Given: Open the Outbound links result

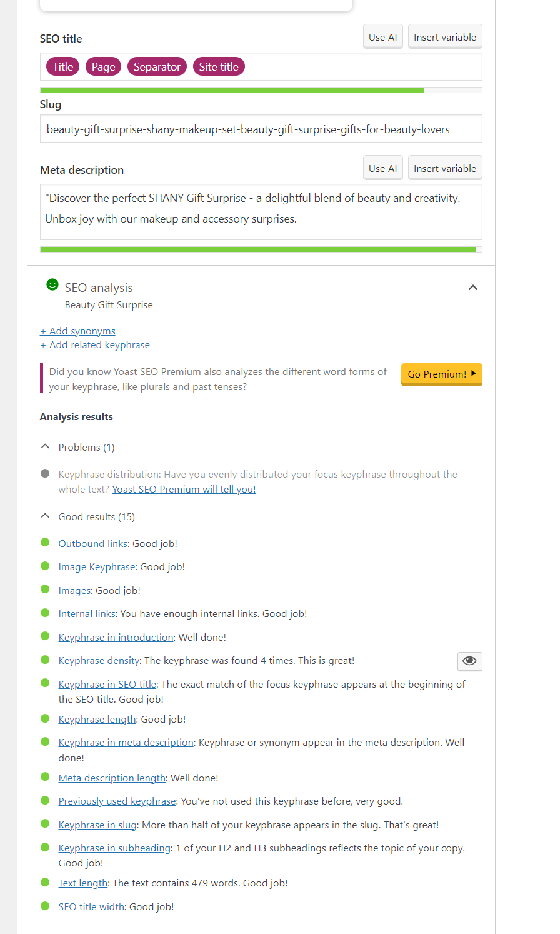Looking at the screenshot, I should point(92,543).
